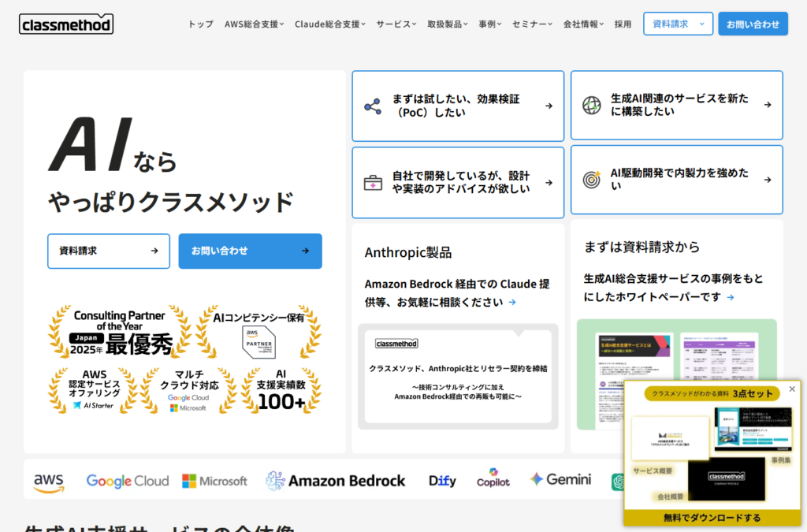Click the Copilot logo
Viewport: 807px width, 532px height.
tap(493, 478)
